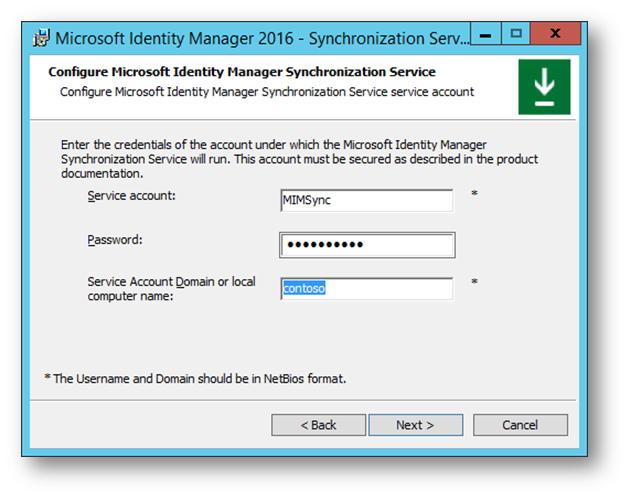Select the domain field containing contoso
The height and width of the screenshot is (499, 630).
pyautogui.click(x=367, y=288)
